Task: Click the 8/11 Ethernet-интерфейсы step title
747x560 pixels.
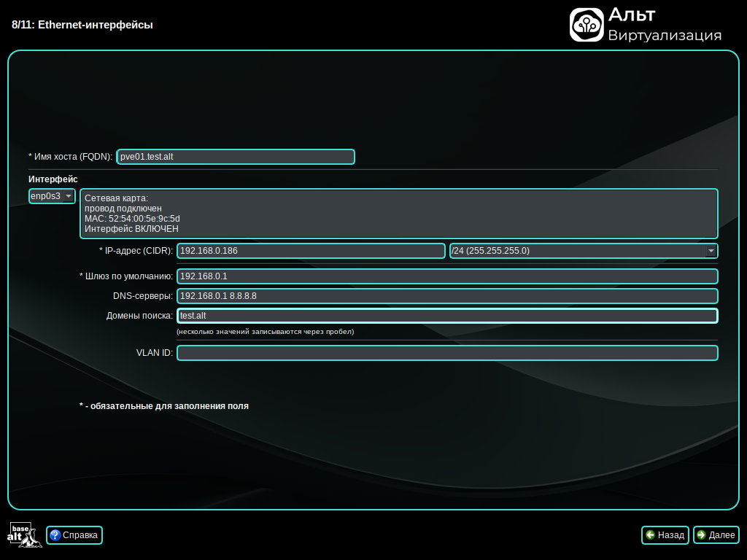Action: click(82, 25)
